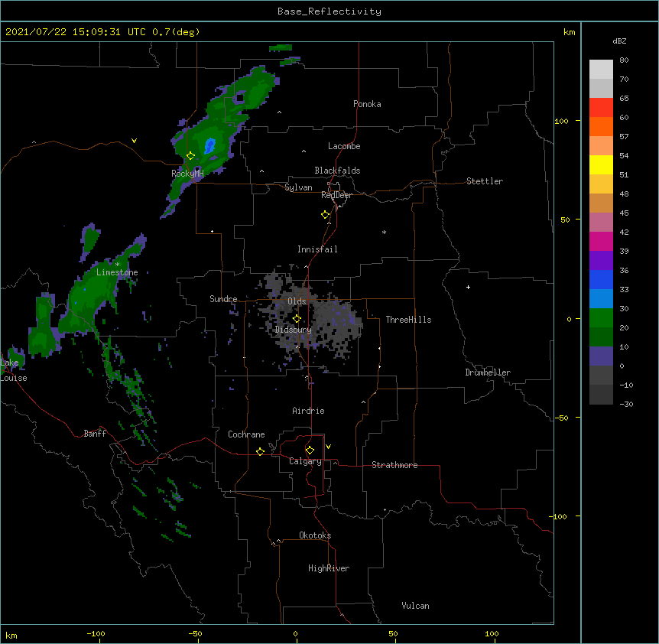Click the km unit label at bottom left
The width and height of the screenshot is (659, 644).
[11, 636]
